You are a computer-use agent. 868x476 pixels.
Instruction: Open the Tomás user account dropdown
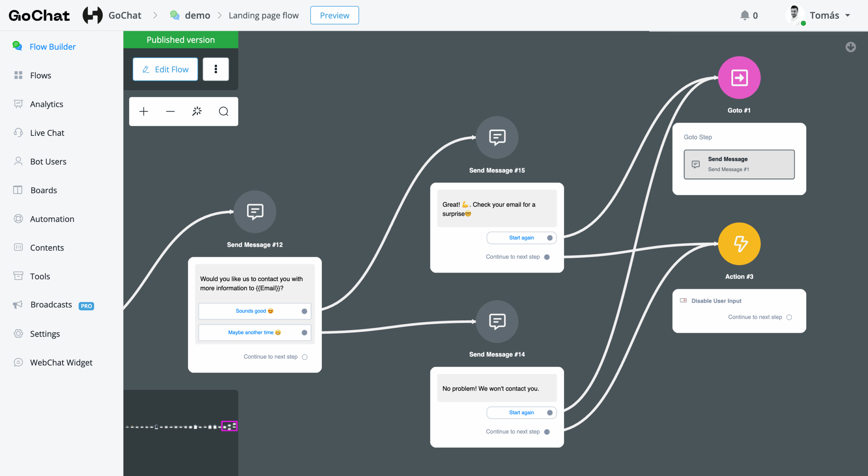[x=824, y=15]
